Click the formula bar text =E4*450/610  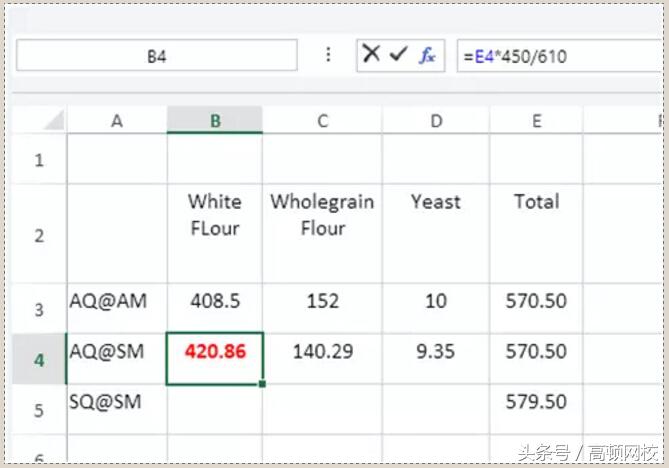[516, 57]
